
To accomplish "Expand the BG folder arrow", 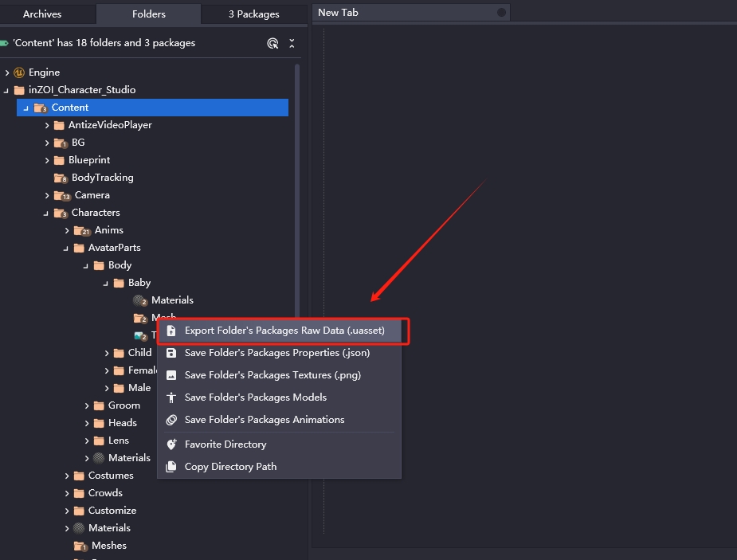I will 46,143.
